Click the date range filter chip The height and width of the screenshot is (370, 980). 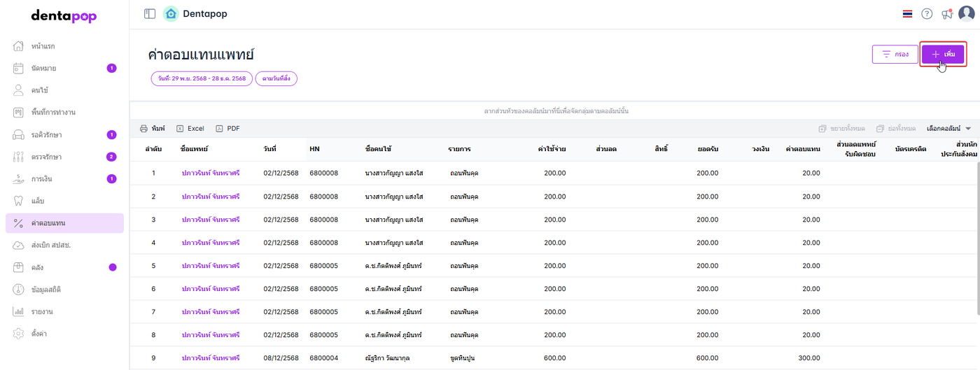click(x=202, y=78)
